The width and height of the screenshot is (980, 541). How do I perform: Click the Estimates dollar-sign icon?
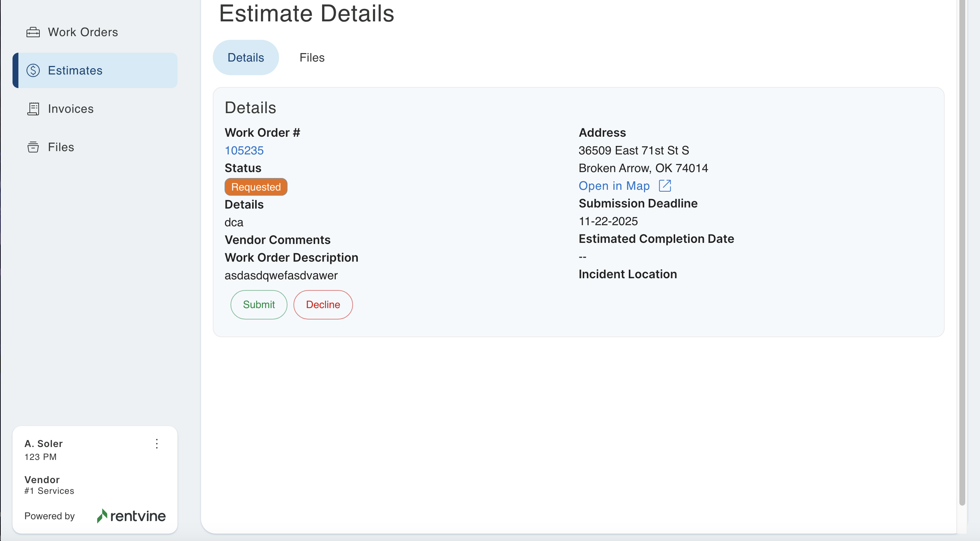[x=33, y=70]
